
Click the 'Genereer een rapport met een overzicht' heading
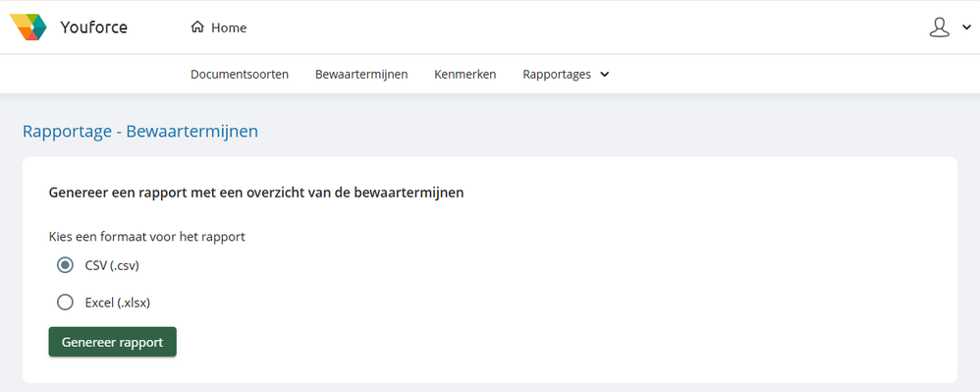[256, 193]
